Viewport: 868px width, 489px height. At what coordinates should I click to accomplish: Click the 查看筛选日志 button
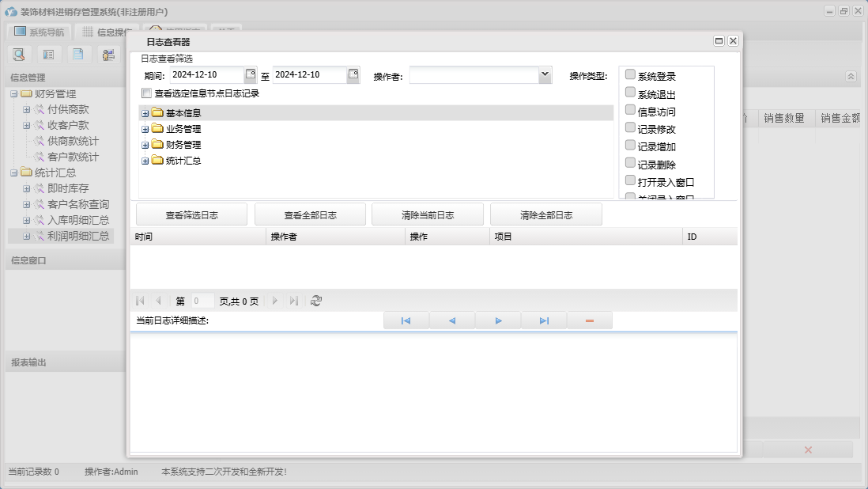pos(191,214)
